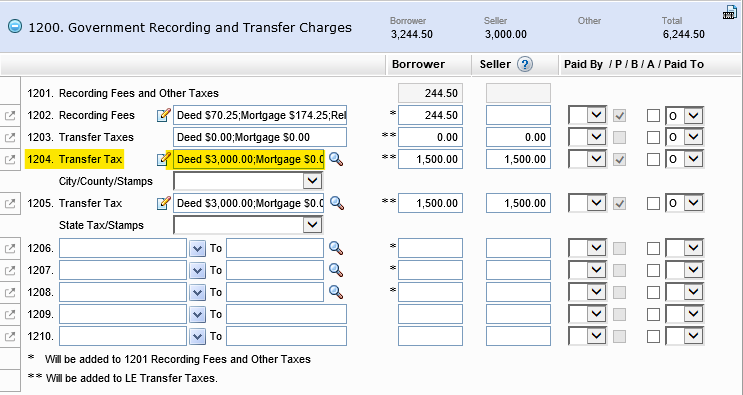Click the Borrower column header
Viewport: 743px width, 395px height.
click(418, 64)
